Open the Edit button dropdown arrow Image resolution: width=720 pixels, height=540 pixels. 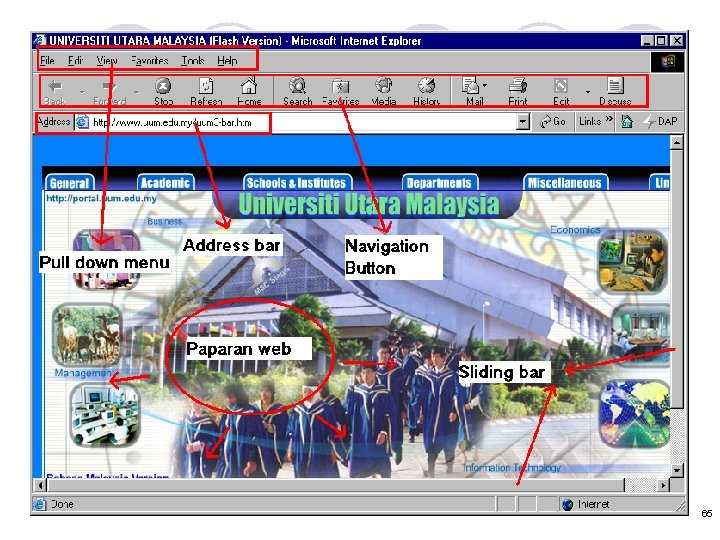[x=588, y=92]
